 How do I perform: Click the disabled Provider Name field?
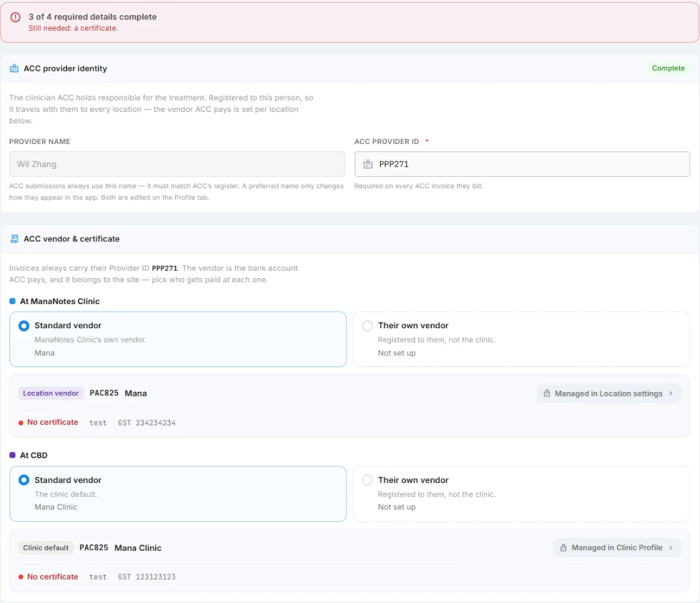click(x=177, y=164)
